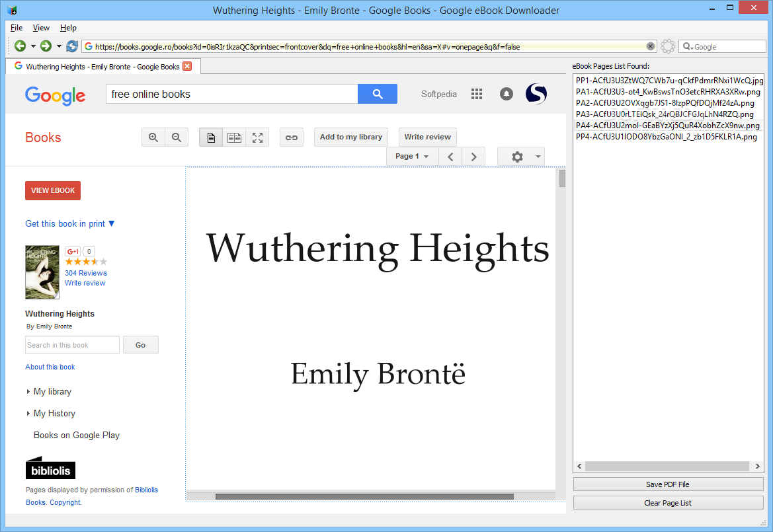Click the pages list scroll right arrow

coord(758,466)
